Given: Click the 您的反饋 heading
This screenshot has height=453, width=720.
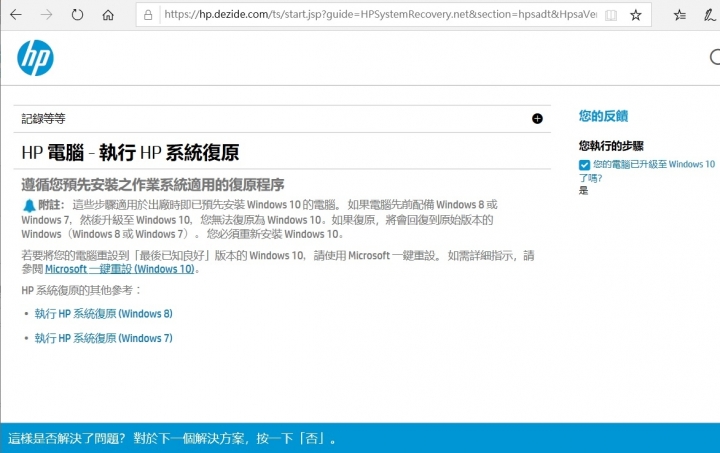Looking at the screenshot, I should point(603,116).
